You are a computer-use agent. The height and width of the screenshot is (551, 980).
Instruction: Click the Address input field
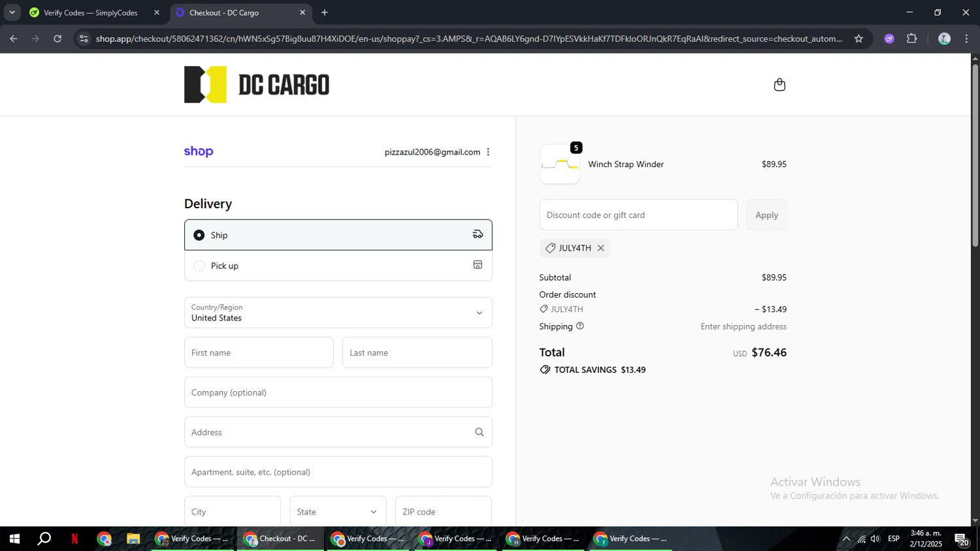click(x=338, y=432)
